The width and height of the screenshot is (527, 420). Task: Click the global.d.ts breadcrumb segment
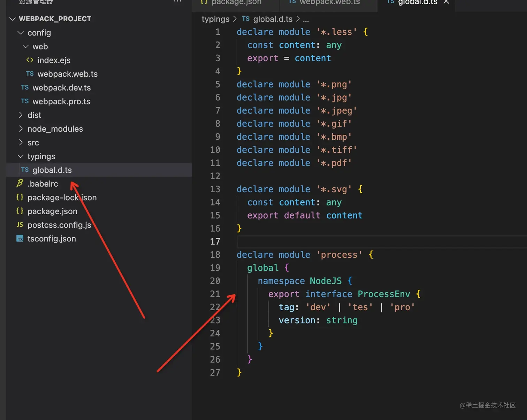(x=273, y=19)
